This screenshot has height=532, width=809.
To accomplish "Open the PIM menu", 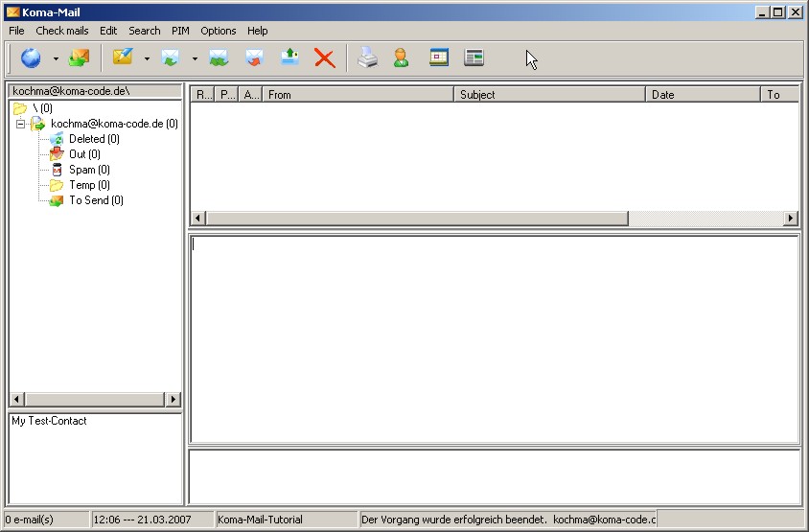I will point(180,31).
